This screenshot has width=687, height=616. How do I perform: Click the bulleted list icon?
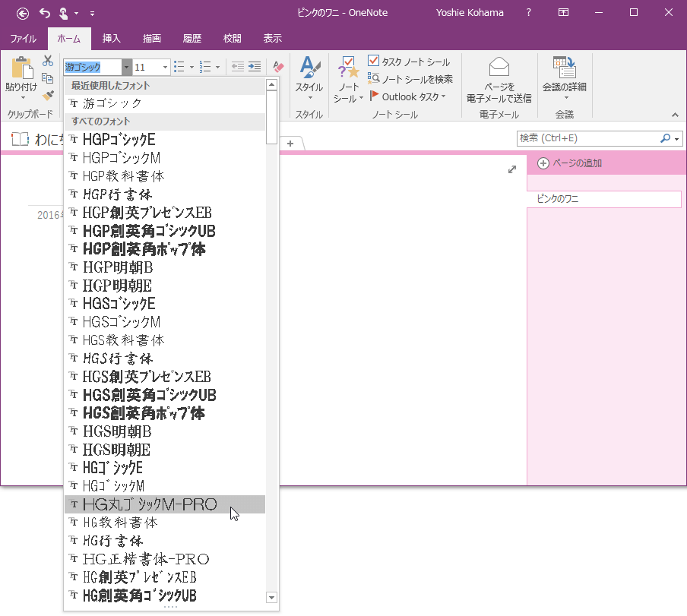(x=179, y=67)
